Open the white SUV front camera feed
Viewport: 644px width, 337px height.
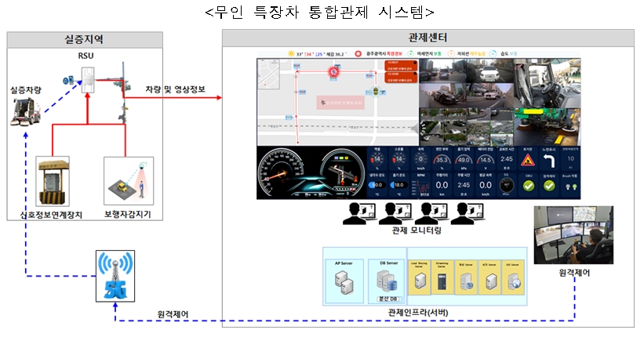point(489,71)
